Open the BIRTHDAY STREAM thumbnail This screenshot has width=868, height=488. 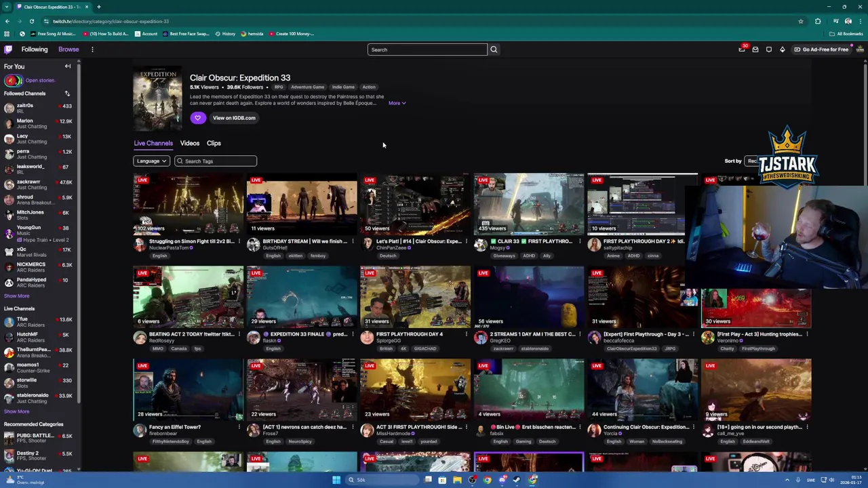click(x=302, y=204)
